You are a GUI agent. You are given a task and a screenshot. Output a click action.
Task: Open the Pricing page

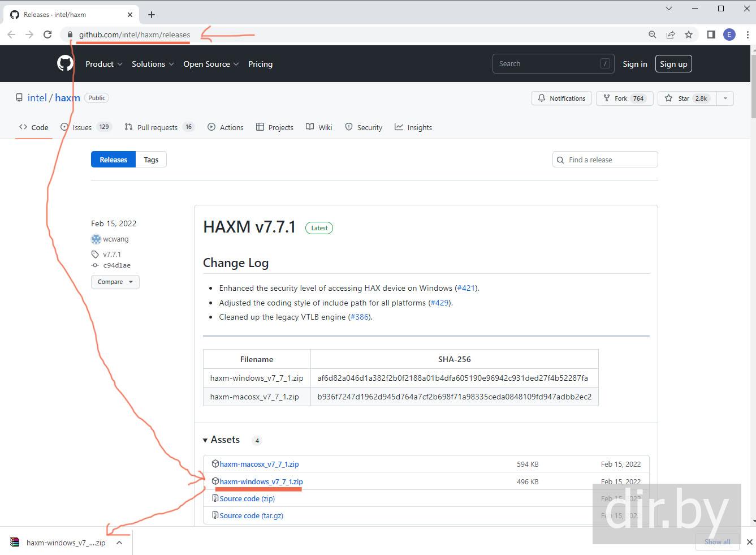pyautogui.click(x=260, y=64)
